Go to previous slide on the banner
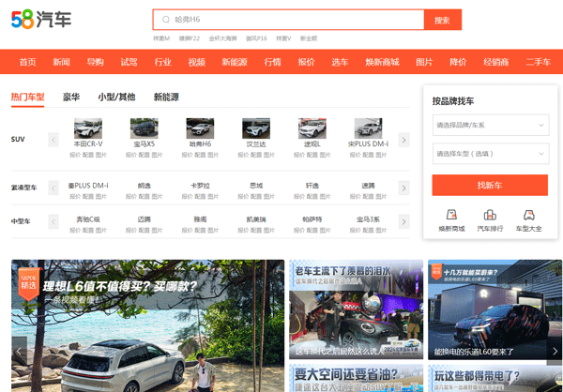This screenshot has width=563, height=392. (x=19, y=351)
